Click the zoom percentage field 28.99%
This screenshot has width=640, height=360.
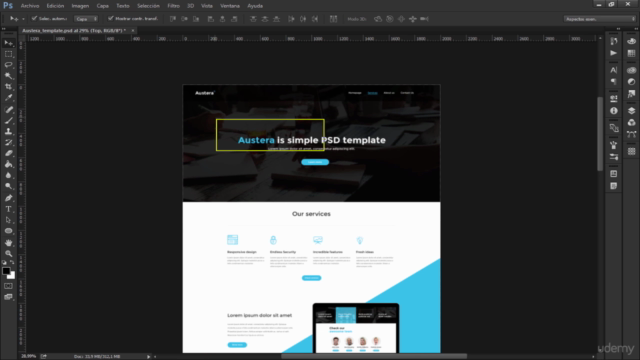[x=29, y=356]
